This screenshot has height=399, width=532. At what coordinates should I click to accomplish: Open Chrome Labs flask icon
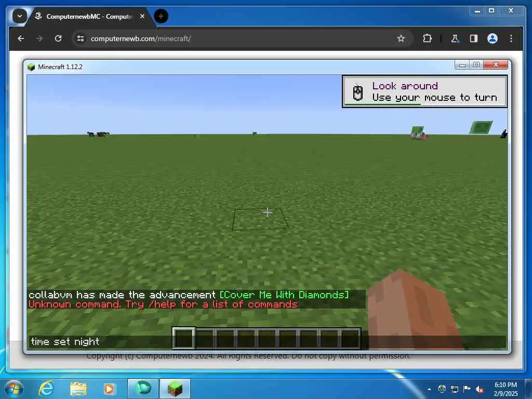pos(455,38)
